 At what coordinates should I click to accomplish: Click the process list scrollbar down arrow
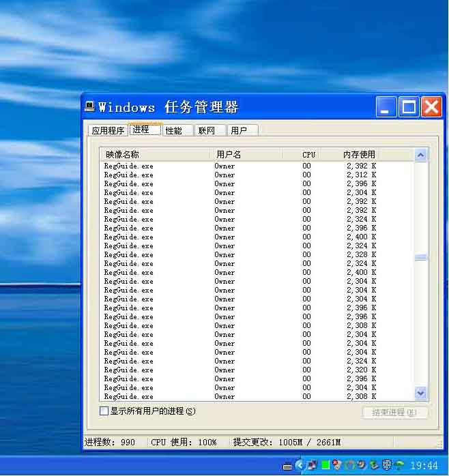click(x=421, y=393)
